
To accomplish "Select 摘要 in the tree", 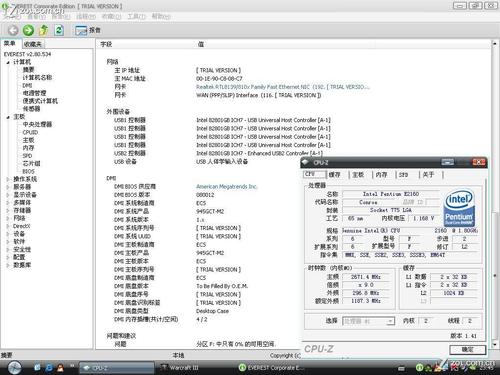I will click(29, 70).
